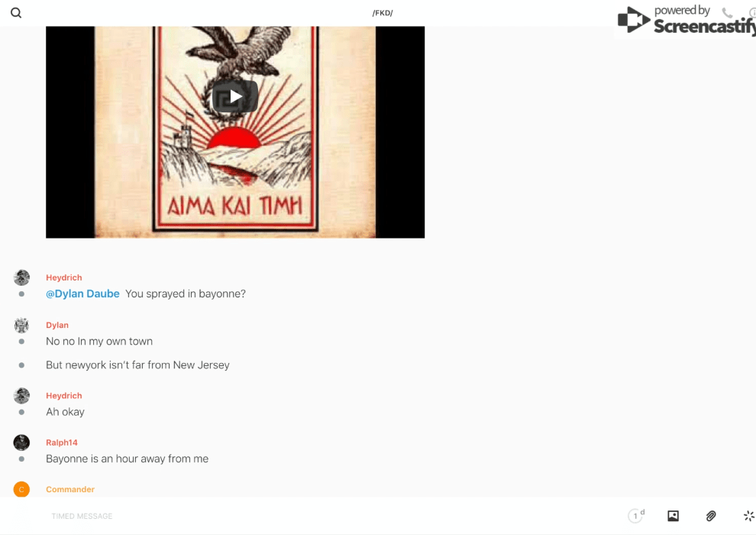This screenshot has height=535, width=756.
Task: Click the Screencastify logo
Action: point(687,21)
